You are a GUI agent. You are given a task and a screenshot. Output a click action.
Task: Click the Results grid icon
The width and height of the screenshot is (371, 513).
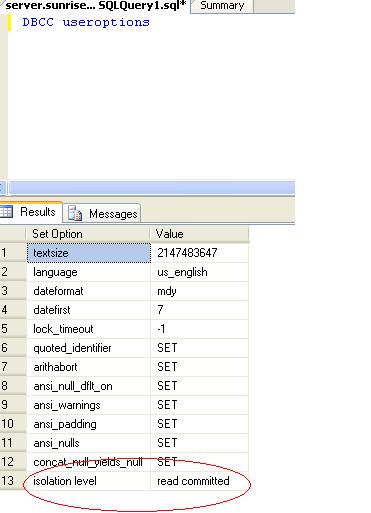pos(6,212)
